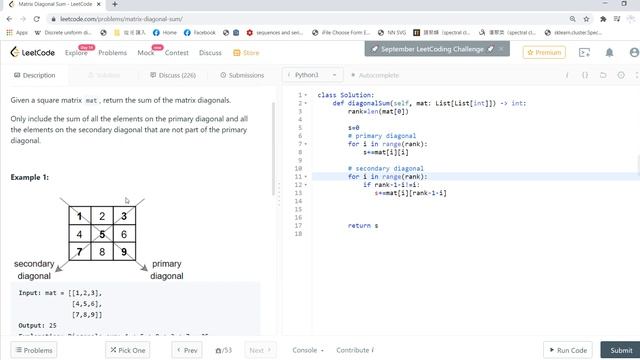The width and height of the screenshot is (640, 360).
Task: Click the 'rank=len(mat[0])' code line
Action: click(378, 111)
